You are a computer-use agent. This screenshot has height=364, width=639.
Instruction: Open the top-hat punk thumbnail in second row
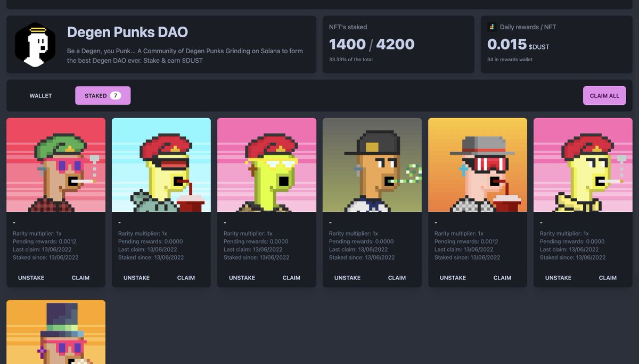56,332
